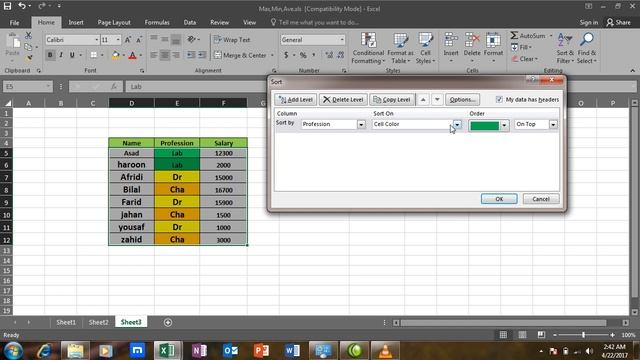
Task: Click Options... in Sort dialog
Action: coord(462,100)
